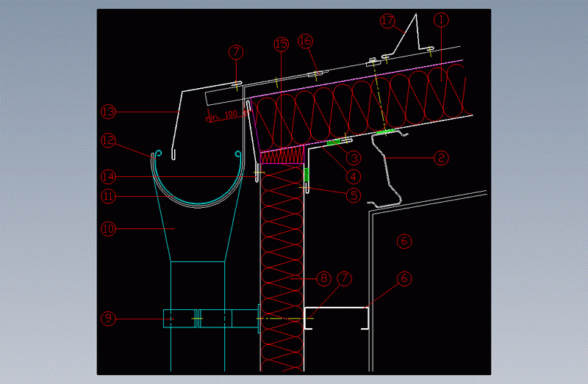This screenshot has width=588, height=384.
Task: Select callout number 16 on the roof
Action: 306,40
